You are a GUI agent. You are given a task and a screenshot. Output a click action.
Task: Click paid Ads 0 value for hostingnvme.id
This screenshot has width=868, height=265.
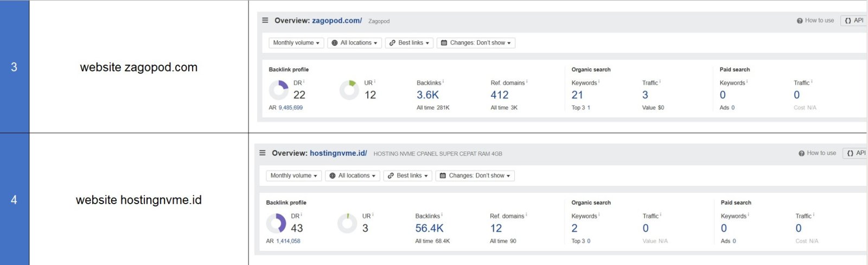[735, 241]
